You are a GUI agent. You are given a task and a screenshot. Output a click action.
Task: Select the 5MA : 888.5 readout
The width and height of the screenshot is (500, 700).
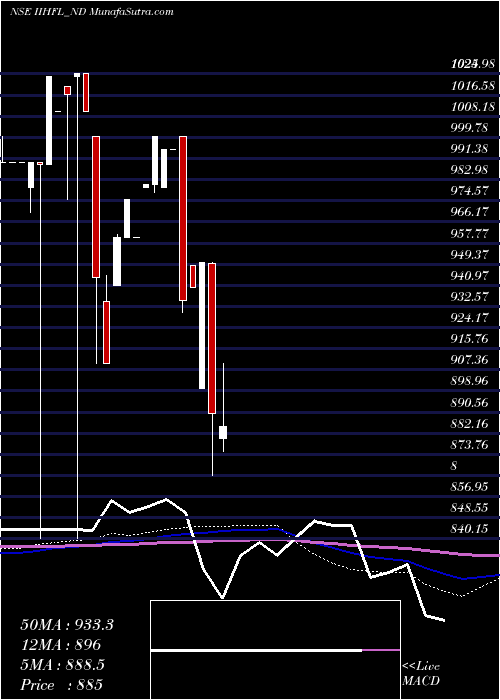pyautogui.click(x=62, y=665)
